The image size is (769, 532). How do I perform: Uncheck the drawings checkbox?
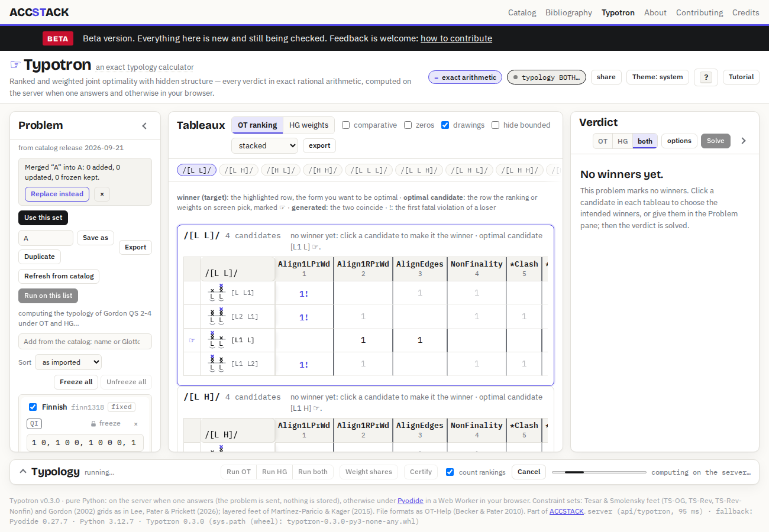coord(445,125)
